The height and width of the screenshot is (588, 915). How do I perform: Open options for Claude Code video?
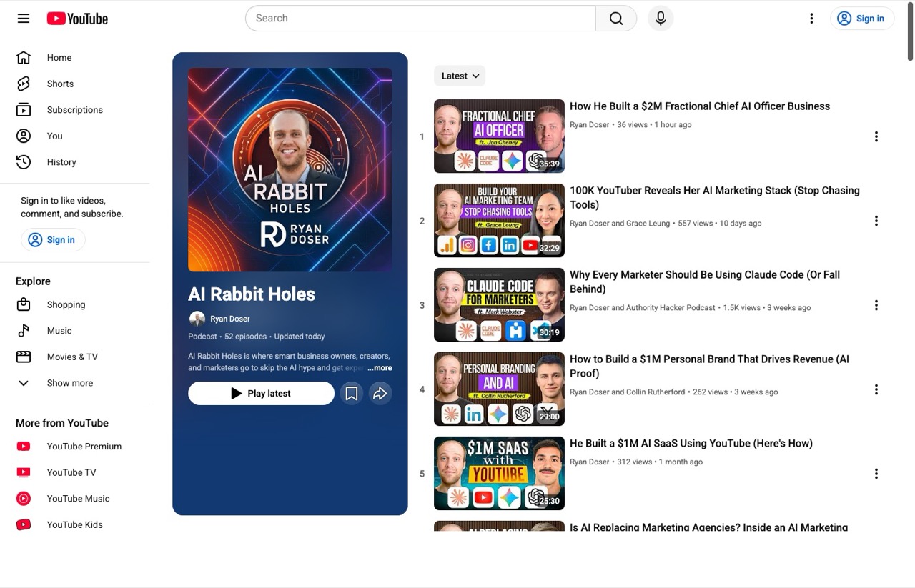(876, 305)
